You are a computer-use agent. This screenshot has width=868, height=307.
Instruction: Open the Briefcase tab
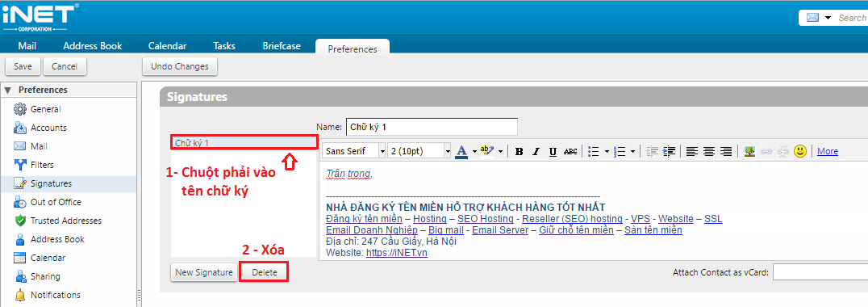point(282,46)
